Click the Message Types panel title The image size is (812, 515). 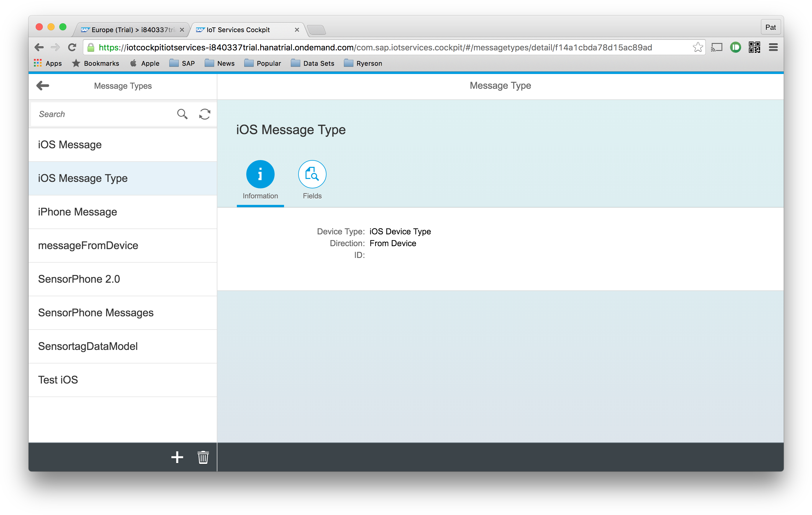click(123, 86)
